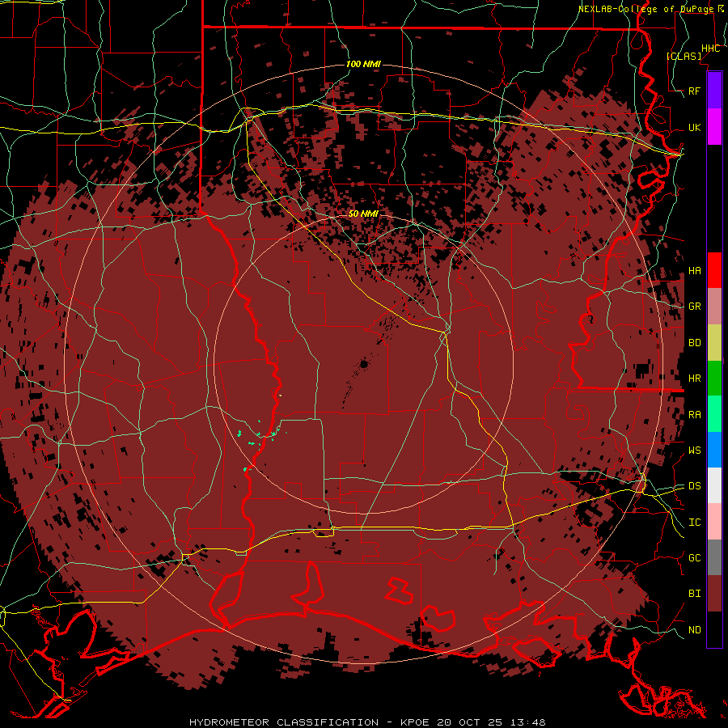This screenshot has width=728, height=728.
Task: Click the [CLAS] legend heading
Action: pos(684,56)
